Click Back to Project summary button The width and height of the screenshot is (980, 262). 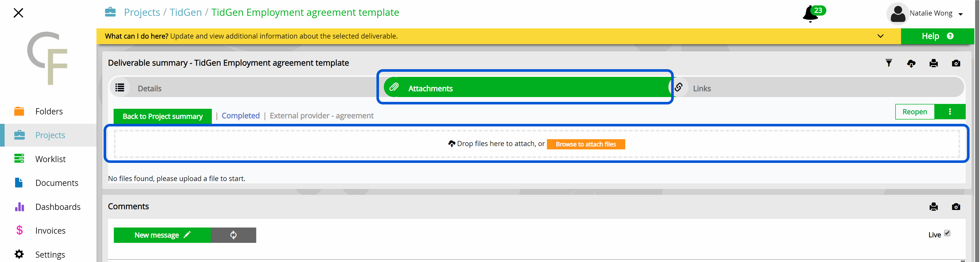pyautogui.click(x=163, y=116)
